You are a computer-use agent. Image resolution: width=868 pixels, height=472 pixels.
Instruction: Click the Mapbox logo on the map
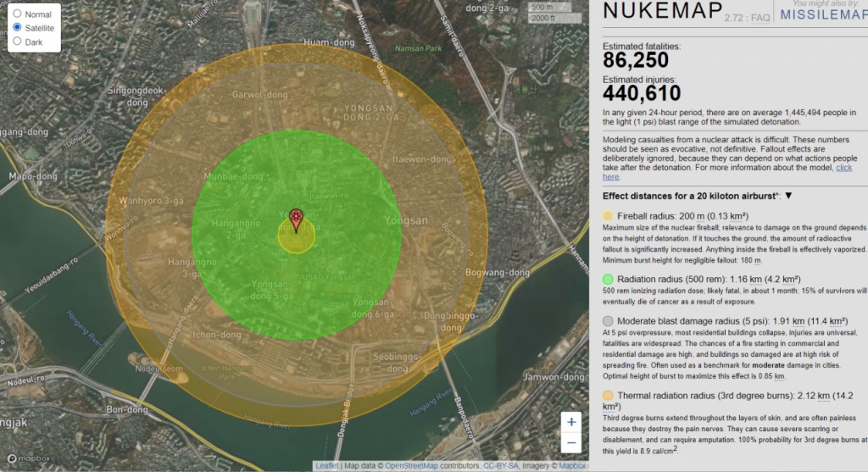coord(29,458)
